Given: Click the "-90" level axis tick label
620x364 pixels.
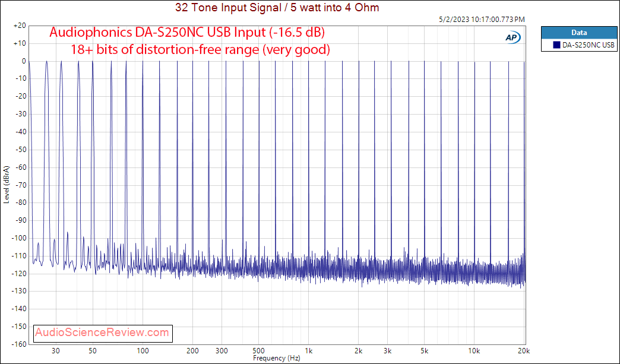Looking at the screenshot, I should point(20,220).
